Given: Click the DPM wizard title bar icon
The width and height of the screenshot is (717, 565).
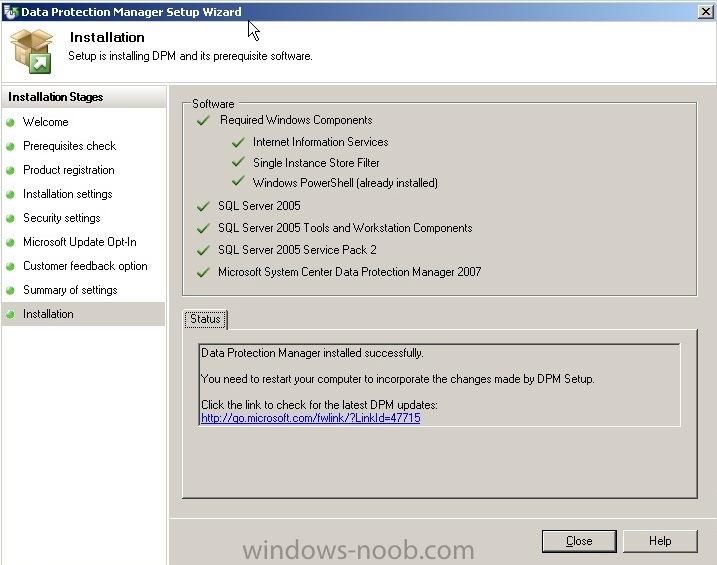Looking at the screenshot, I should (x=11, y=11).
